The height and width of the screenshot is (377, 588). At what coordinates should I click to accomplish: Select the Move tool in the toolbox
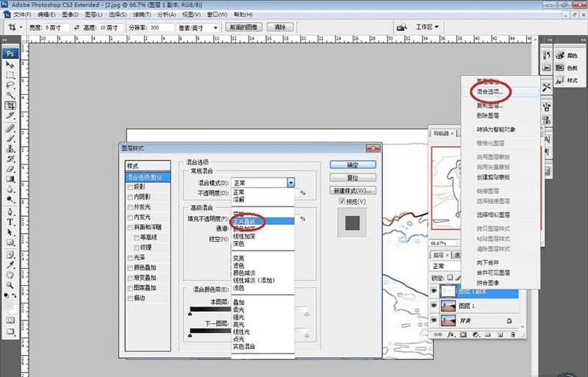pos(10,65)
